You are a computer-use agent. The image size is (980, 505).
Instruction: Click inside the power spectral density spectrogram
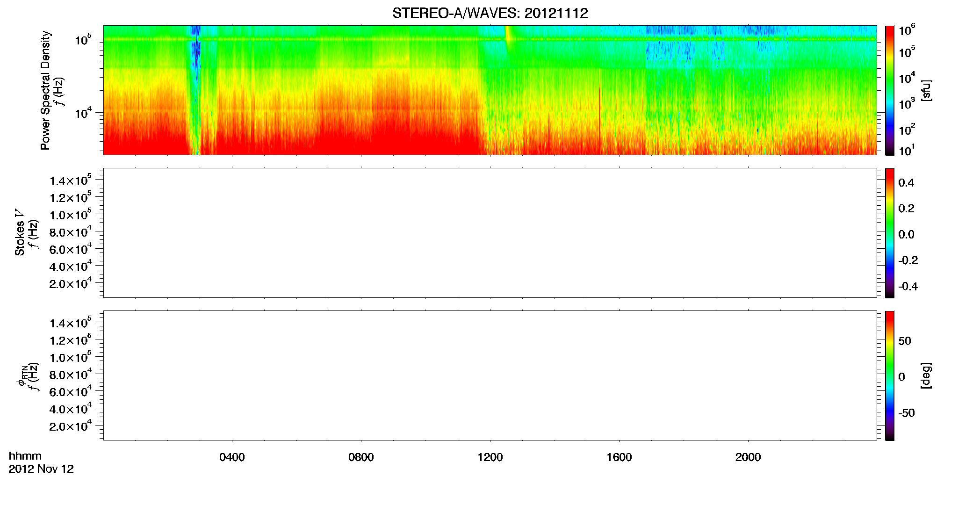coord(490,90)
